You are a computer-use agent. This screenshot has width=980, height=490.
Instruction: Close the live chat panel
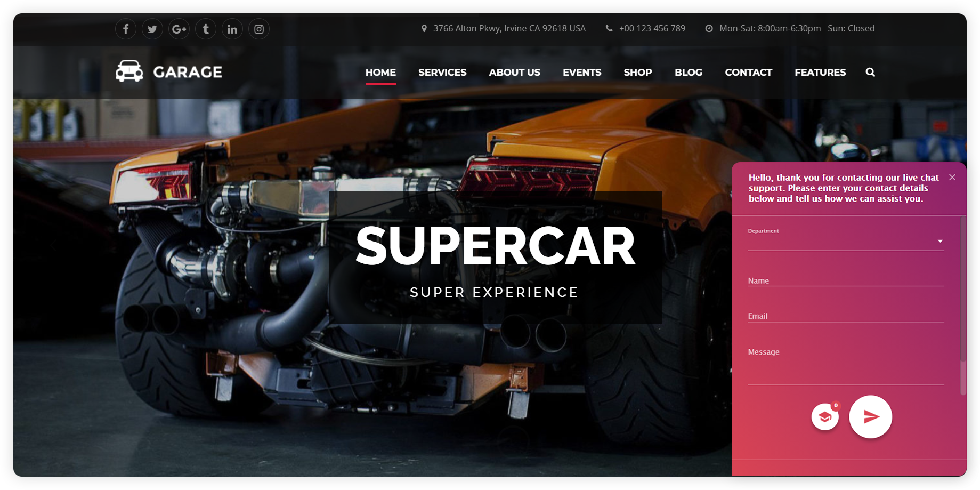(x=952, y=177)
